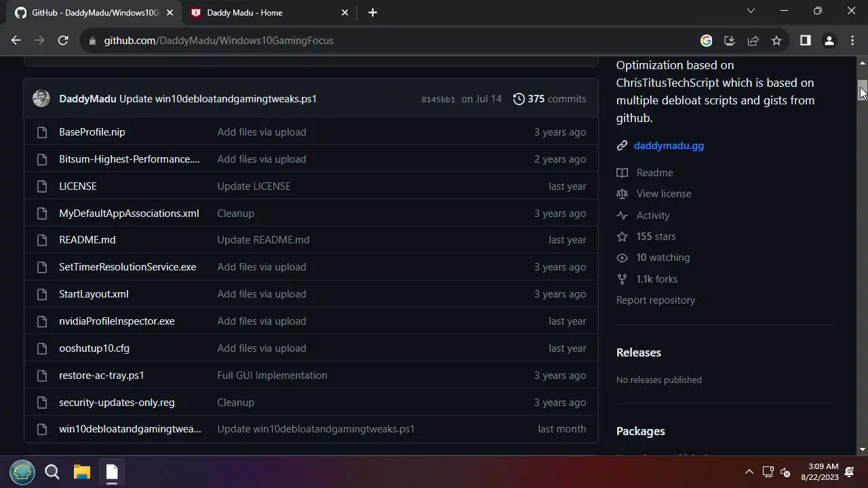Open the win10debloatandgamingtwea... file
Viewport: 868px width, 488px height.
click(x=130, y=429)
